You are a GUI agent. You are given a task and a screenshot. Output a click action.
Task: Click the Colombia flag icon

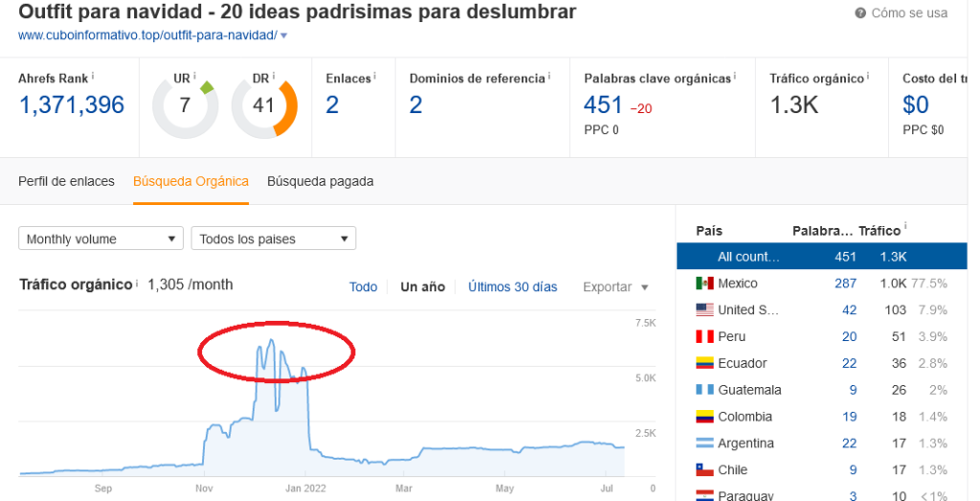[x=704, y=417]
